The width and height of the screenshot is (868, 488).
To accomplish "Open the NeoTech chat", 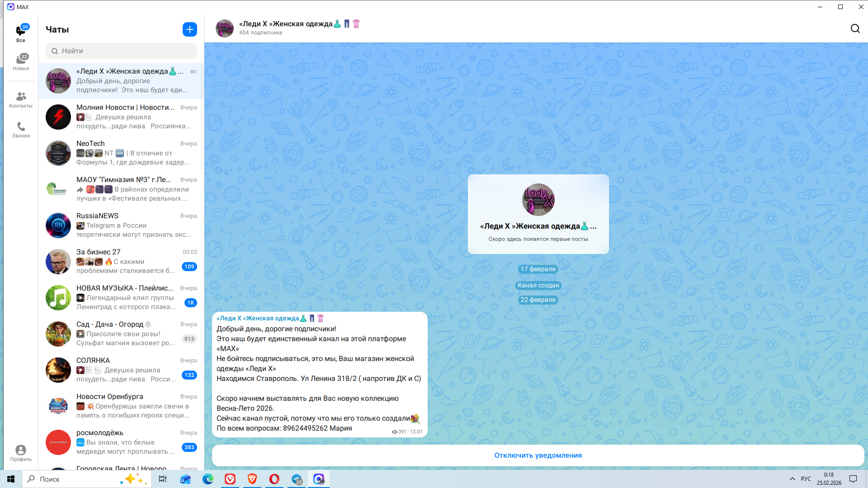I will pyautogui.click(x=121, y=153).
